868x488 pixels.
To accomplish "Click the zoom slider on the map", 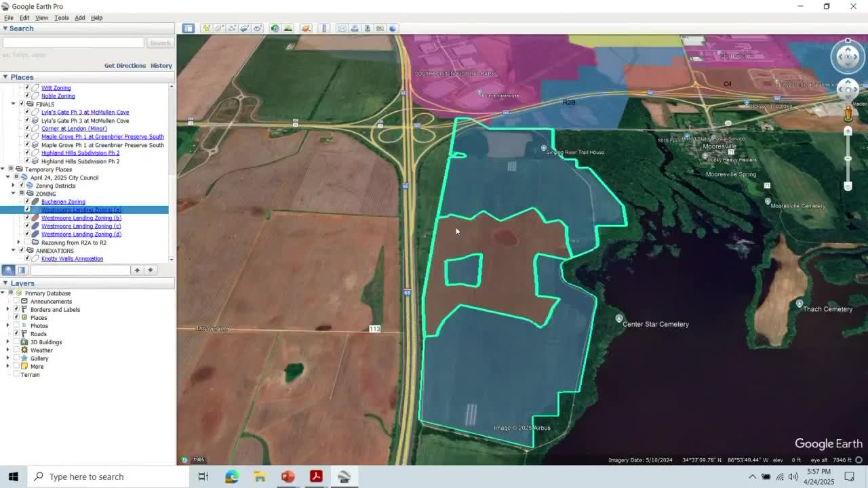I will (x=848, y=159).
